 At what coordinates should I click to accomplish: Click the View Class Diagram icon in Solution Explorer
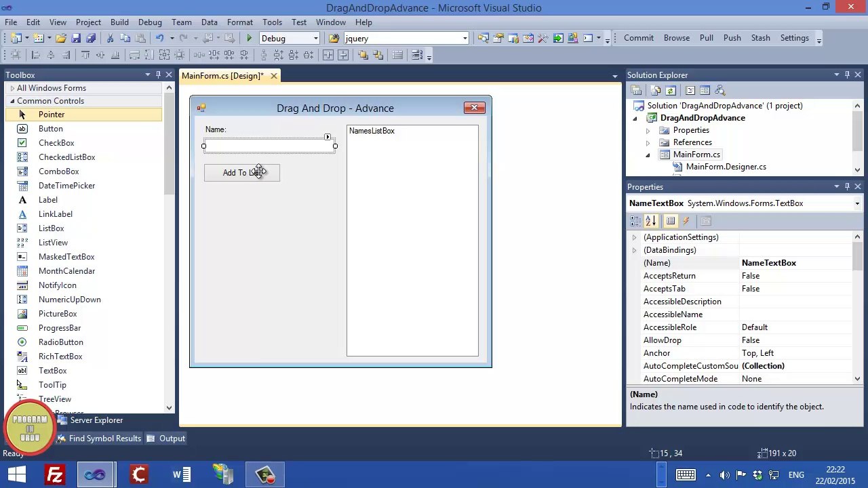720,90
